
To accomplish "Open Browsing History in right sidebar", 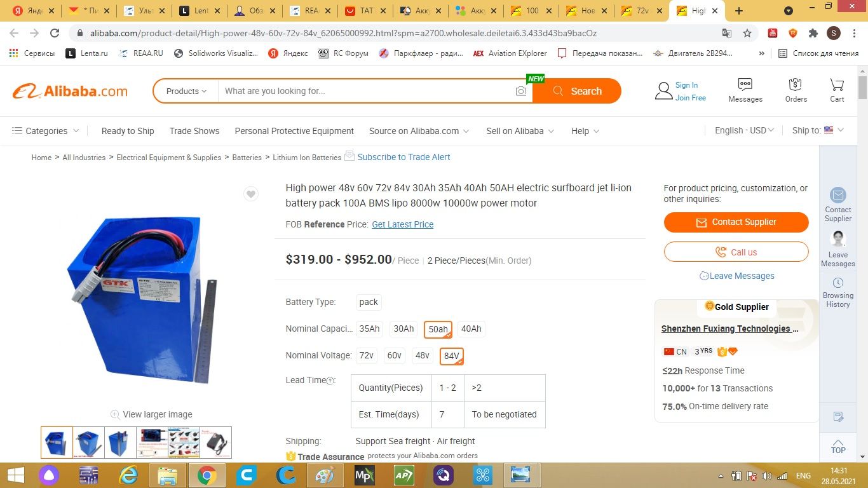I will [838, 293].
